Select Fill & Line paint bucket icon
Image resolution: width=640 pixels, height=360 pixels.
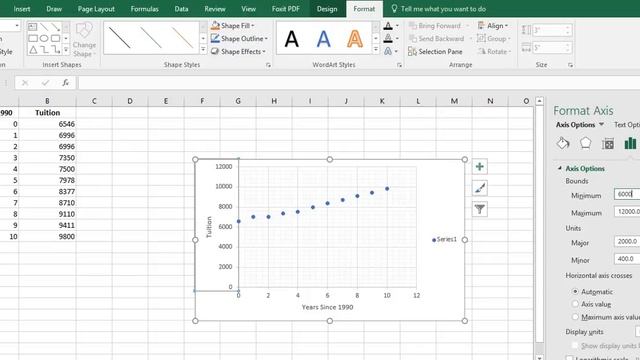coord(563,143)
